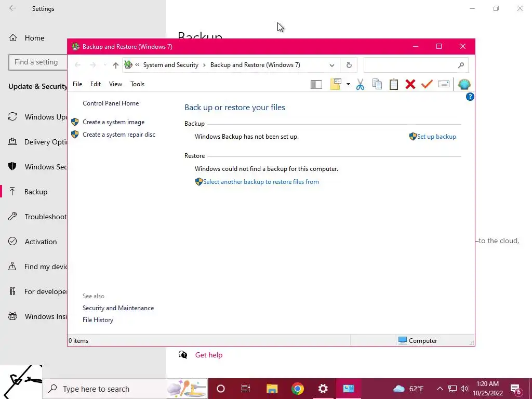This screenshot has height=399, width=532.
Task: Go up one level with up arrow
Action: (116, 65)
